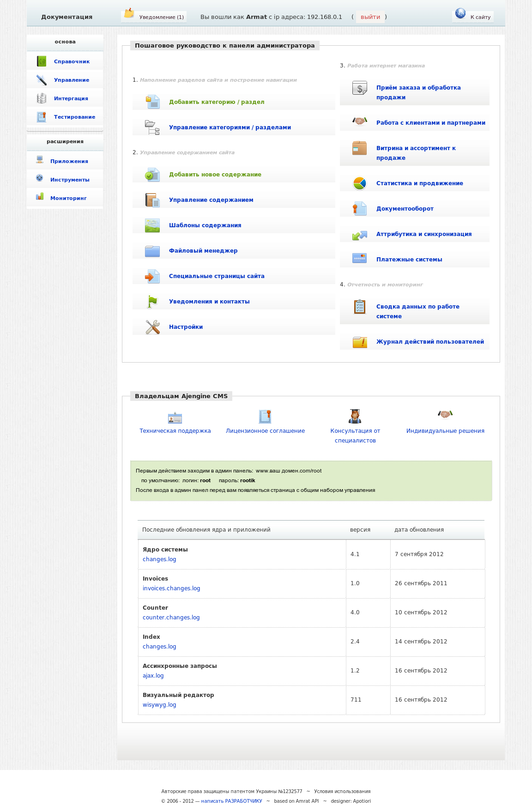Open the Лицензионное соглашение link

[265, 431]
